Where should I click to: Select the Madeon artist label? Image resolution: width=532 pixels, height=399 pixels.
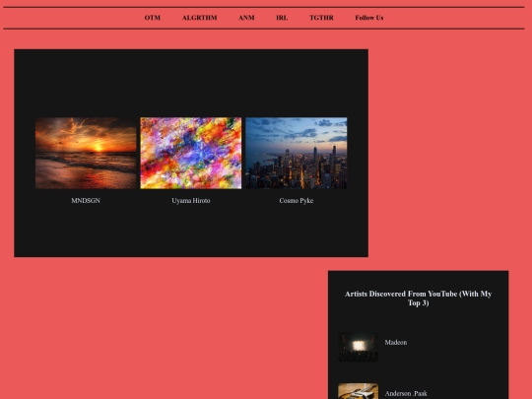pos(396,342)
